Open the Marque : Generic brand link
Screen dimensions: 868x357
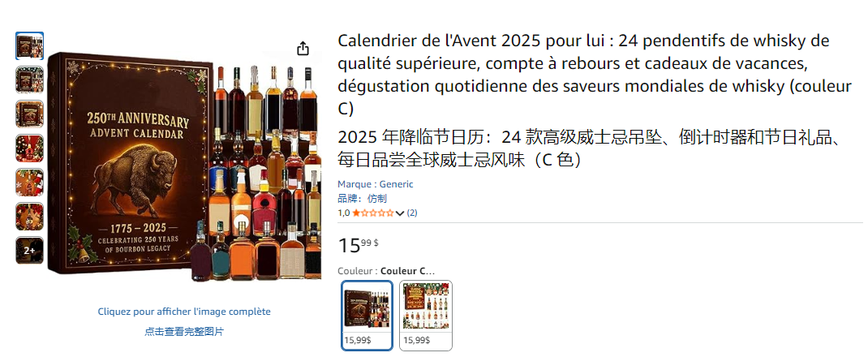click(x=376, y=184)
